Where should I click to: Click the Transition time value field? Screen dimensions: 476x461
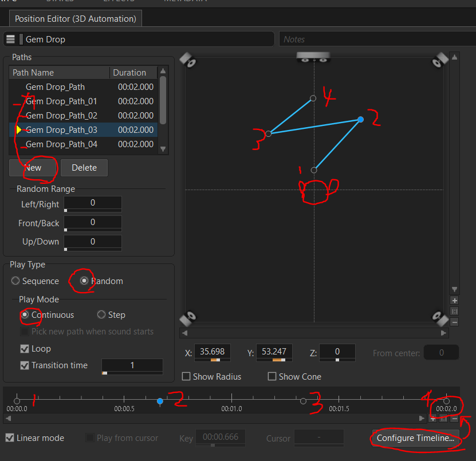[132, 365]
